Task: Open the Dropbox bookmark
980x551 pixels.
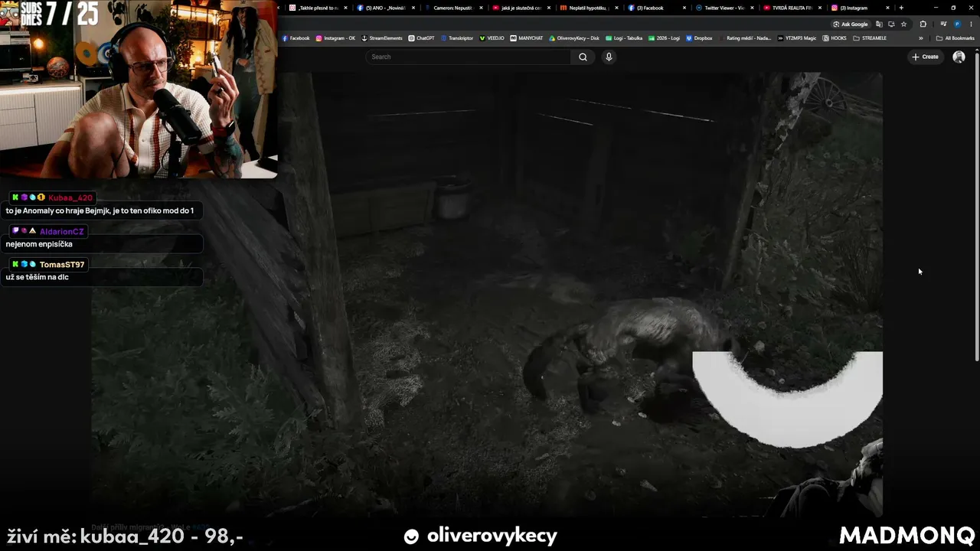Action: click(x=699, y=38)
